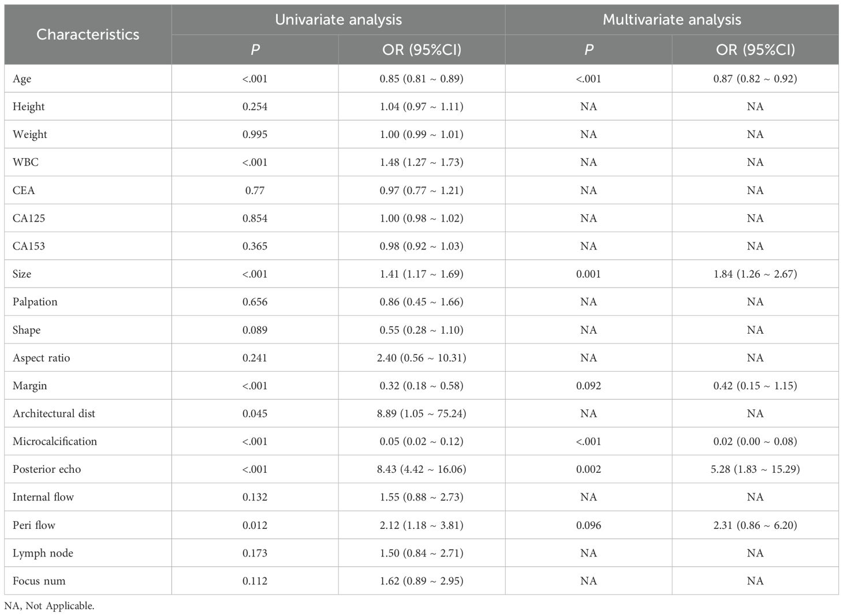This screenshot has height=616, width=843.
Task: Click the Focus num row label
Action: point(39,581)
